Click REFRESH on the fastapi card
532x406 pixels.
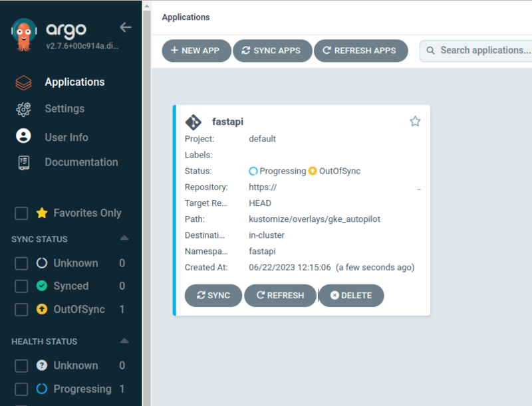coord(280,296)
